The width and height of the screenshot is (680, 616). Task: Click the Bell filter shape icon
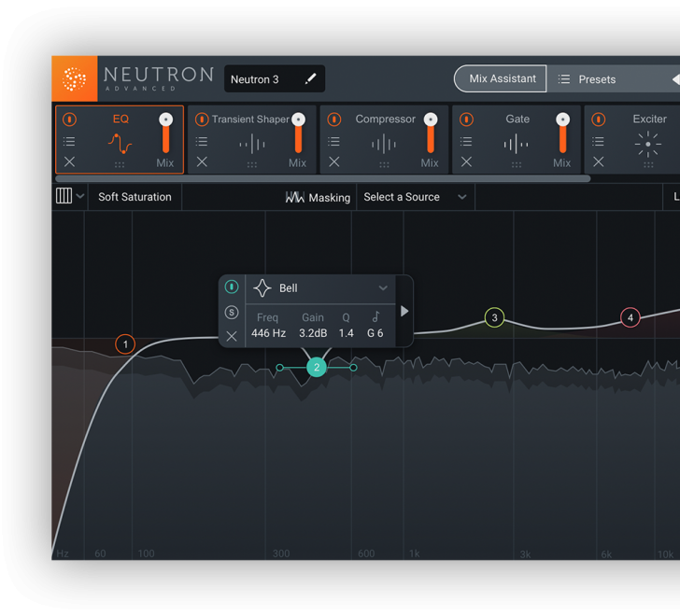click(x=262, y=288)
